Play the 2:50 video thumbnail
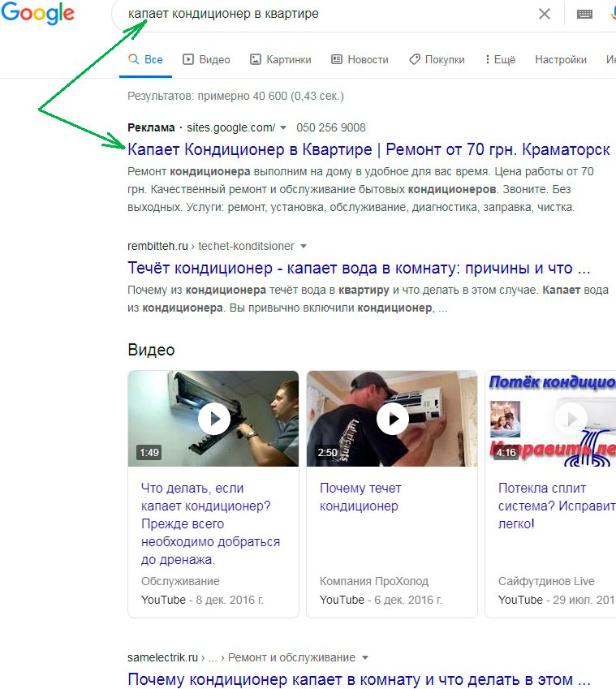Viewport: 616px width, 689px height. pyautogui.click(x=392, y=419)
